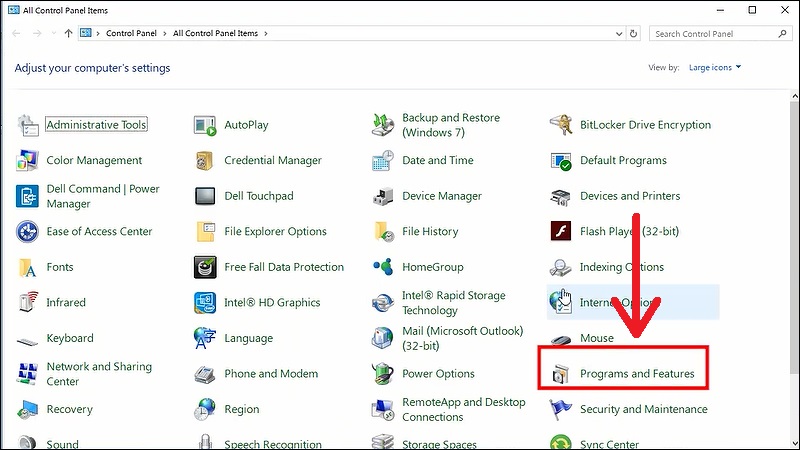Viewport: 800px width, 450px height.
Task: Select All Control Panel Items breadcrumb
Action: pyautogui.click(x=215, y=33)
